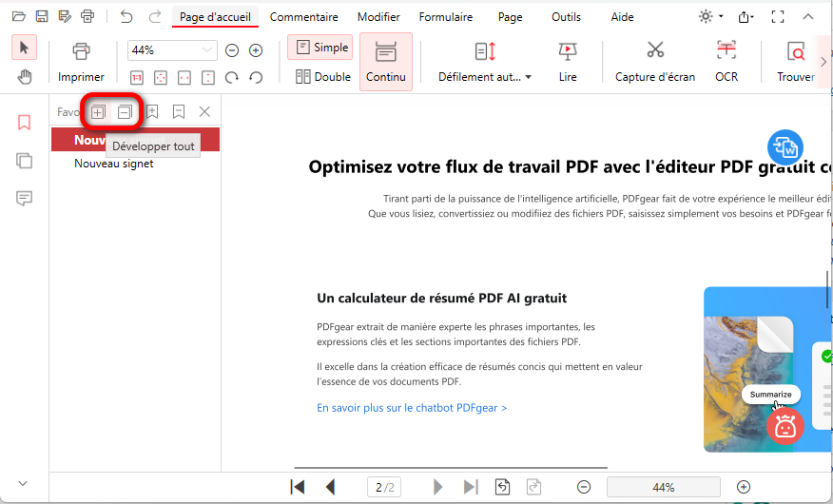Collapse the ribbon with the up chevron
Viewport: 833px width, 504px height.
[808, 17]
